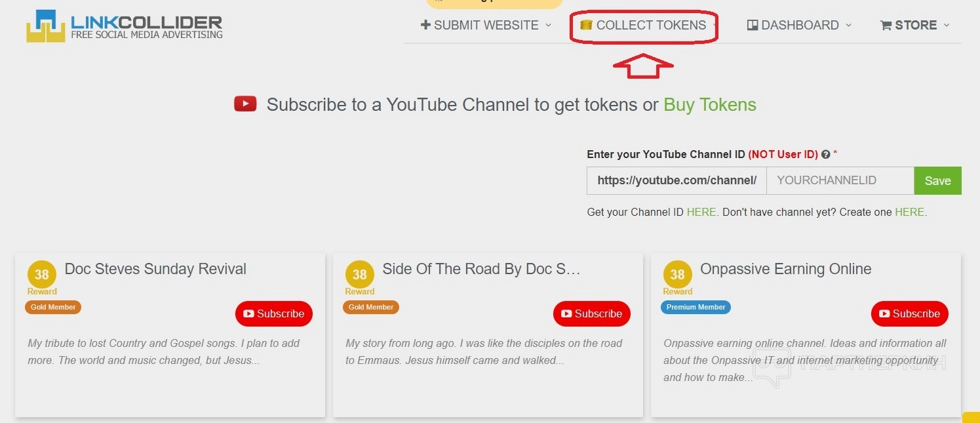Subscribe to Side Of The Road channel
The height and width of the screenshot is (423, 980).
(592, 313)
